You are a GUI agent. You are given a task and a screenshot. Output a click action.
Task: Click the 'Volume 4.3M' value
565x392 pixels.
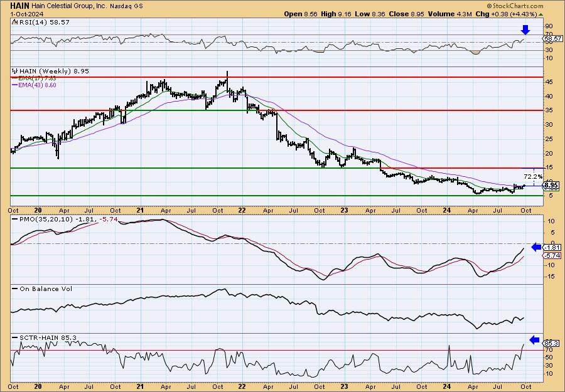pos(449,14)
